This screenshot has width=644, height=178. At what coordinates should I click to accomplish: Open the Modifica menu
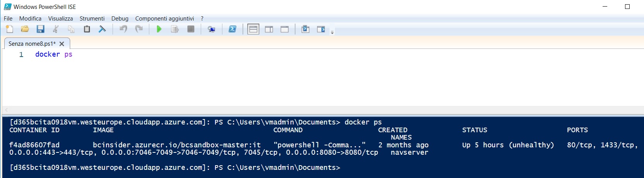pos(30,19)
